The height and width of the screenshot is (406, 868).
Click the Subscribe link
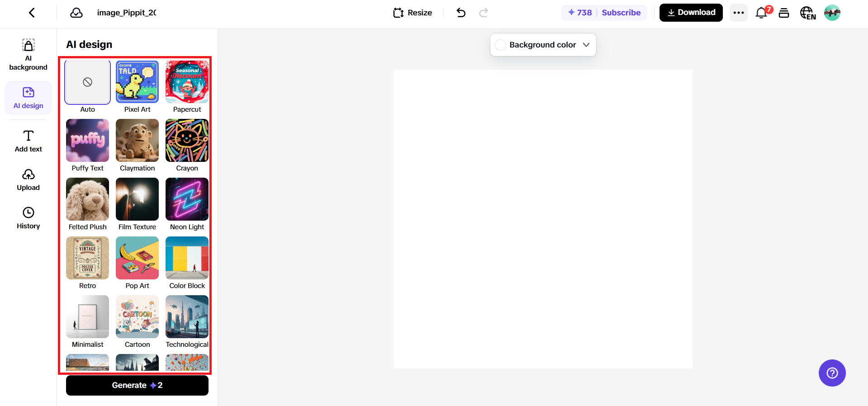[x=621, y=13]
